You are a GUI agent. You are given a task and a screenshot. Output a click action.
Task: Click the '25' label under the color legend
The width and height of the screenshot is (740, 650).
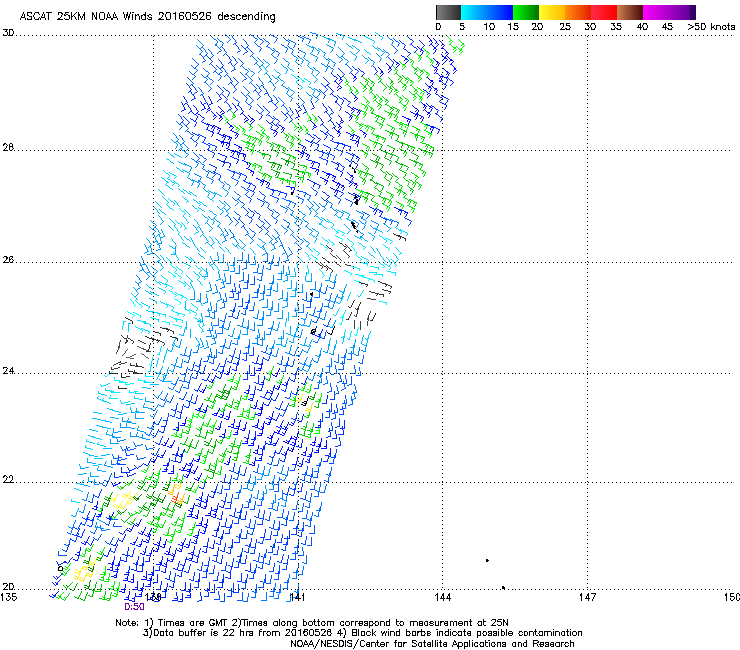(x=565, y=27)
